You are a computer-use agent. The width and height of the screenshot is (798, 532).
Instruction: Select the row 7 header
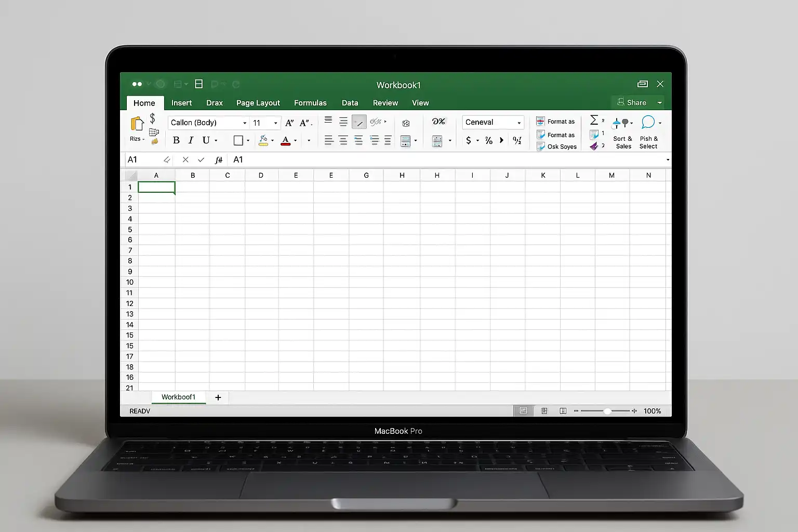coord(130,250)
